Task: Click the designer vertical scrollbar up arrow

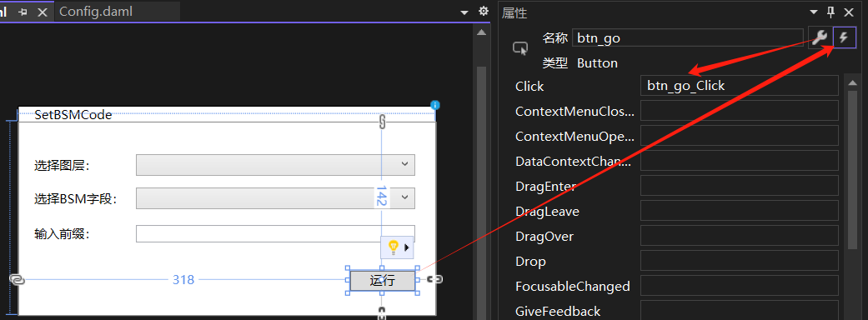Action: [x=481, y=32]
